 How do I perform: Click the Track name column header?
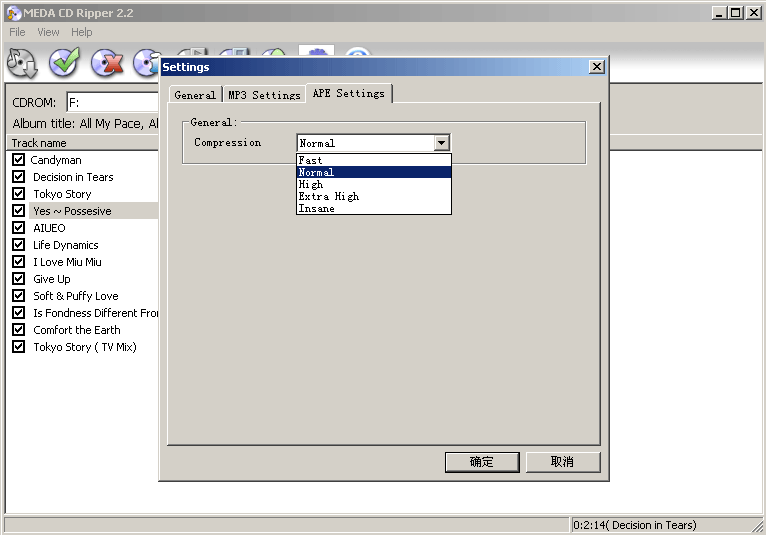82,143
